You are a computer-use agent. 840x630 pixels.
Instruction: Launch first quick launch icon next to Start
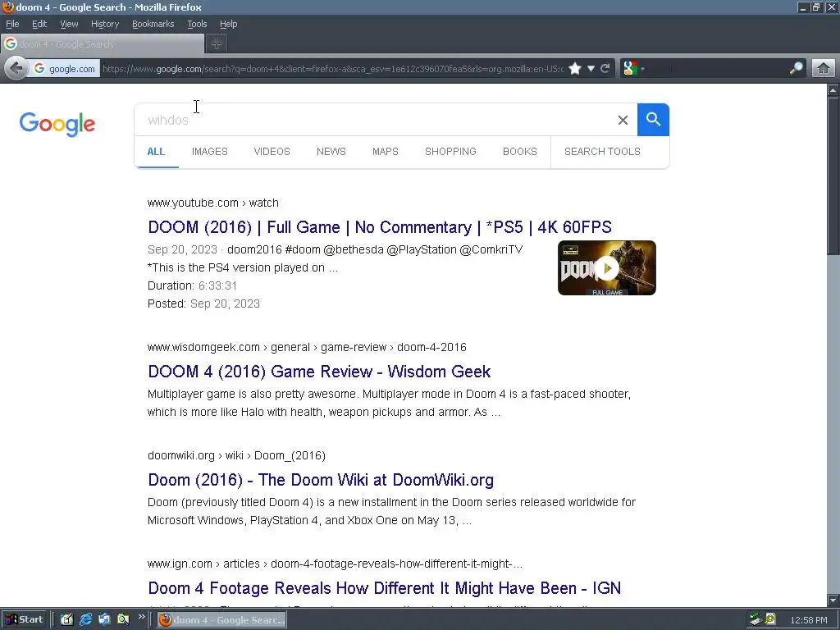(66, 619)
